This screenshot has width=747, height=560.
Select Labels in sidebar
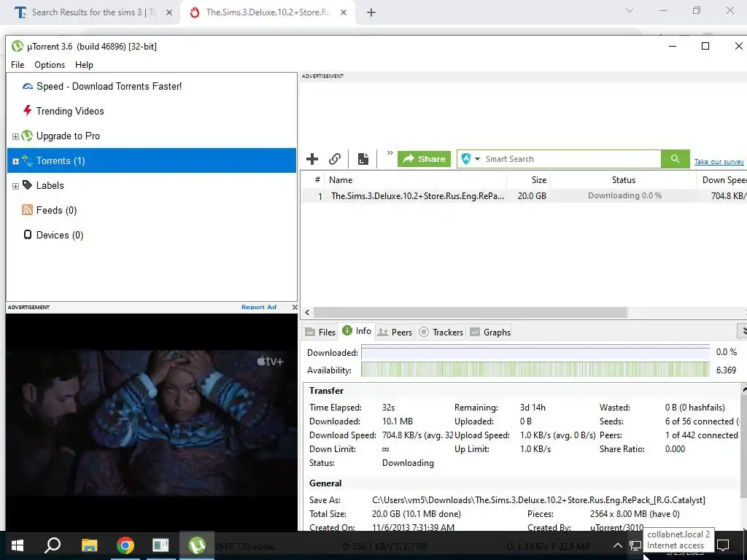50,186
